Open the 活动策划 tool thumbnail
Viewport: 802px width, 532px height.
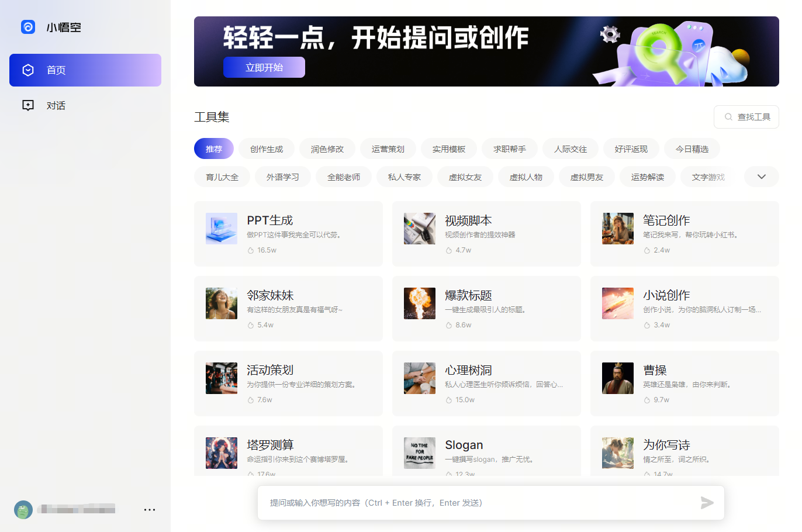[x=222, y=378]
